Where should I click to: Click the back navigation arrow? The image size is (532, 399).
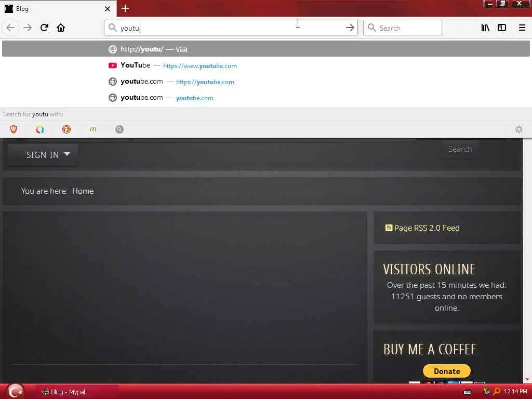(10, 28)
